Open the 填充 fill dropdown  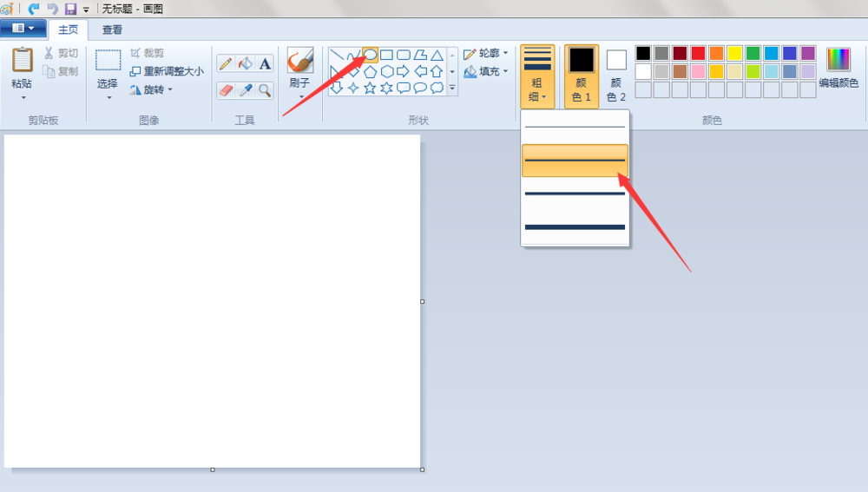486,71
